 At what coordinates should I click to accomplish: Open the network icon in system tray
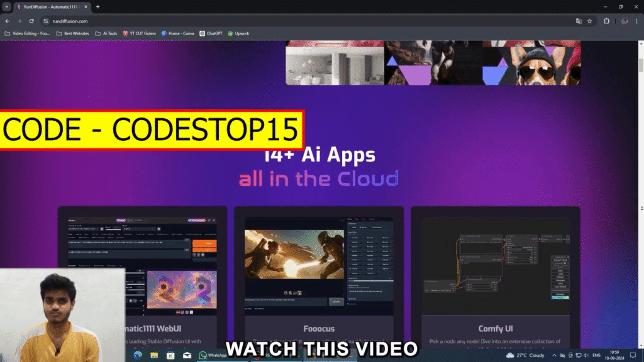pyautogui.click(x=579, y=356)
